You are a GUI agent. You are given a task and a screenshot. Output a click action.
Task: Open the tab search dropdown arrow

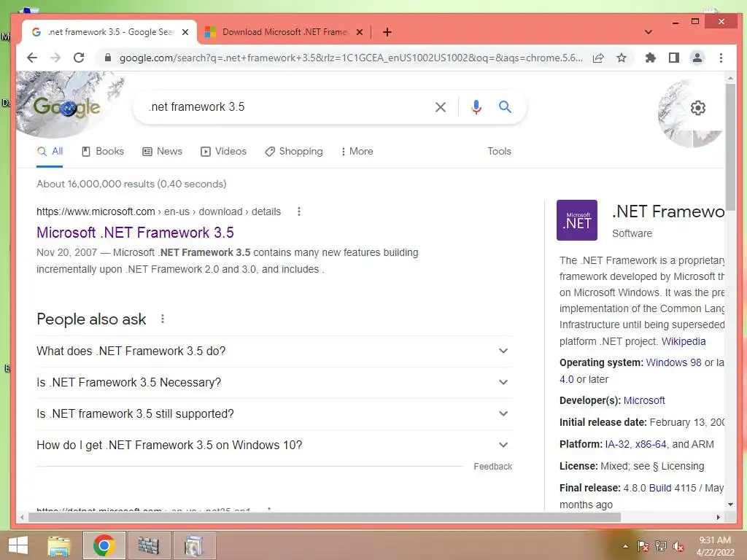tap(649, 32)
